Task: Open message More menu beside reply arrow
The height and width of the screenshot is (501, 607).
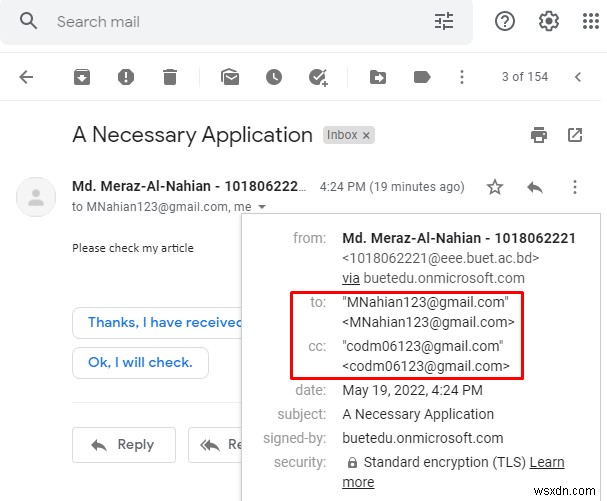Action: tap(575, 187)
